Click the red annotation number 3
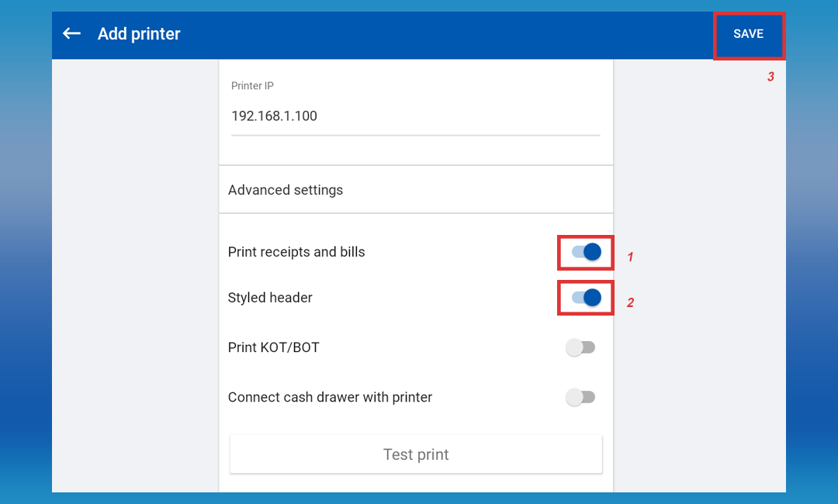Image resolution: width=838 pixels, height=504 pixels. click(x=770, y=77)
